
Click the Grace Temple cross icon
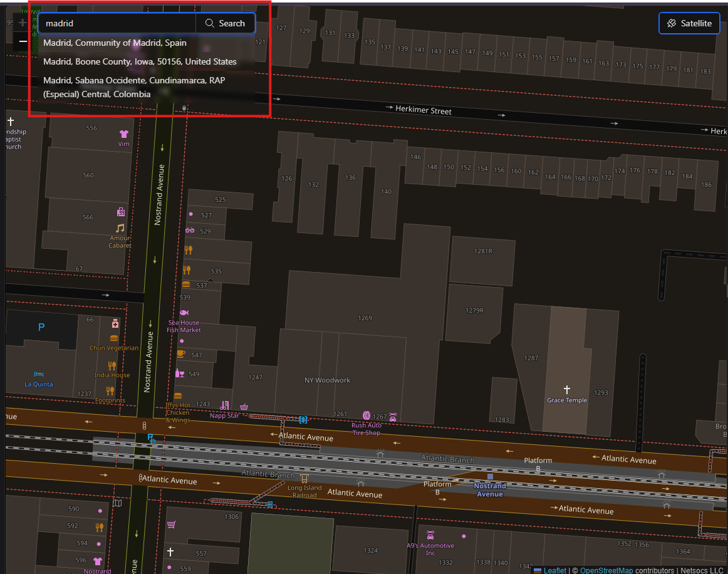567,390
